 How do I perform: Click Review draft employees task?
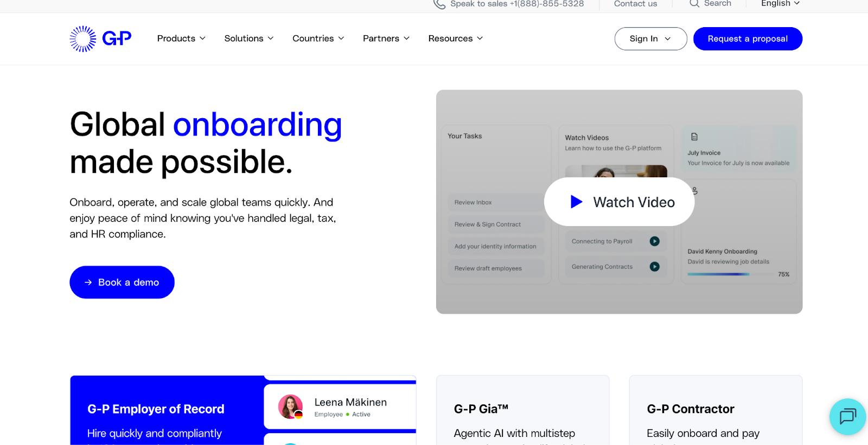point(496,268)
